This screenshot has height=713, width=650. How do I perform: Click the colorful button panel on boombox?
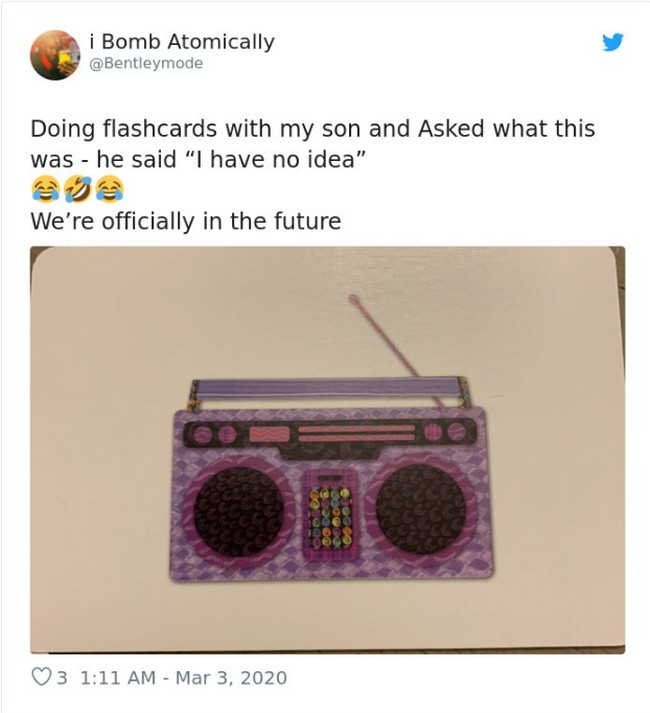[x=330, y=517]
